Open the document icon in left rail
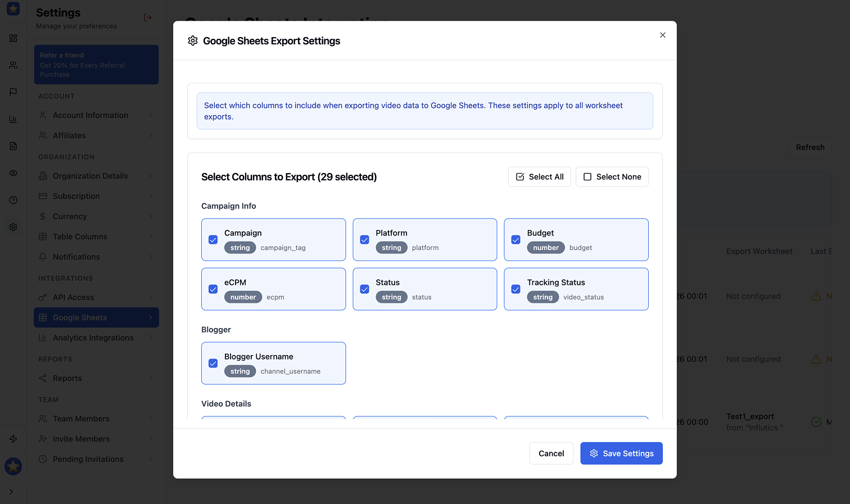This screenshot has height=504, width=850. pos(13,146)
